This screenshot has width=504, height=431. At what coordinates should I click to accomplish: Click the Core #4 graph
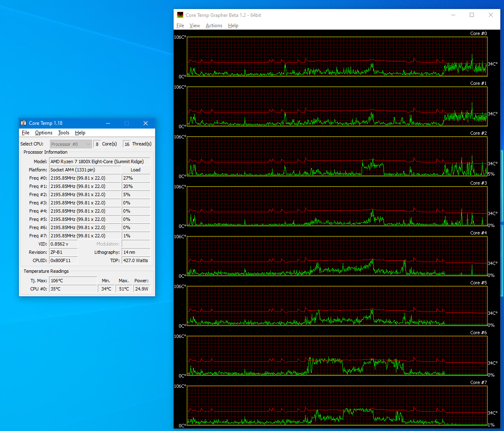click(337, 256)
